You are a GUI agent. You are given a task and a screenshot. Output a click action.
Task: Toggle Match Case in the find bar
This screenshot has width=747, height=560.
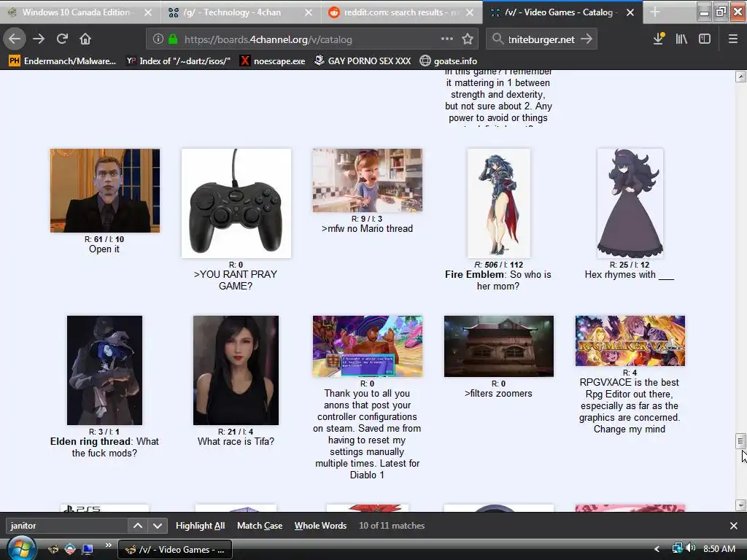(260, 526)
